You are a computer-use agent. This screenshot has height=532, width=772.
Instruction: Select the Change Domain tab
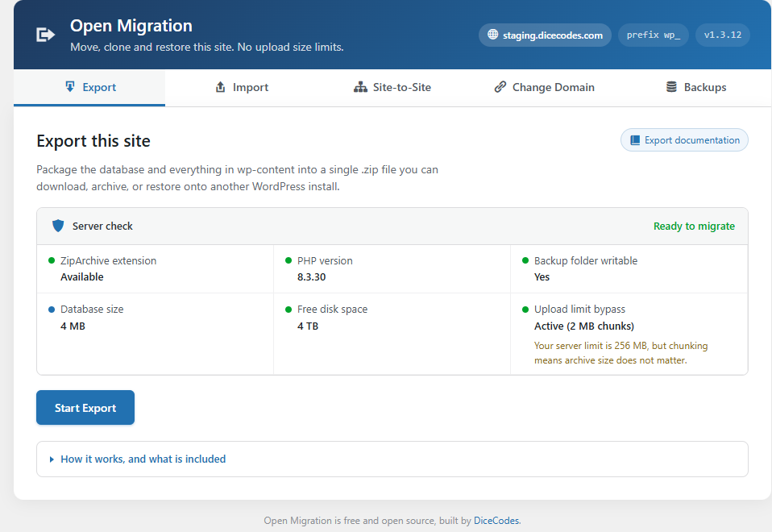click(544, 88)
